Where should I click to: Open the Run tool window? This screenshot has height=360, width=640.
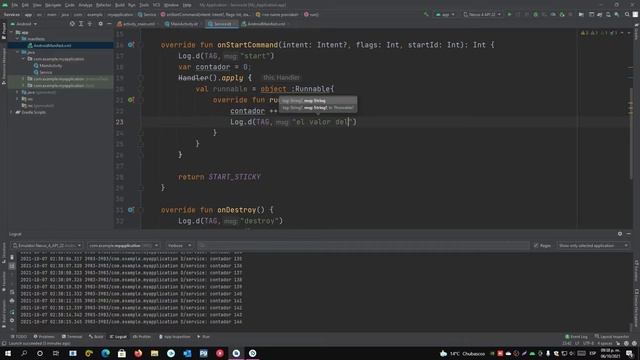click(203, 337)
